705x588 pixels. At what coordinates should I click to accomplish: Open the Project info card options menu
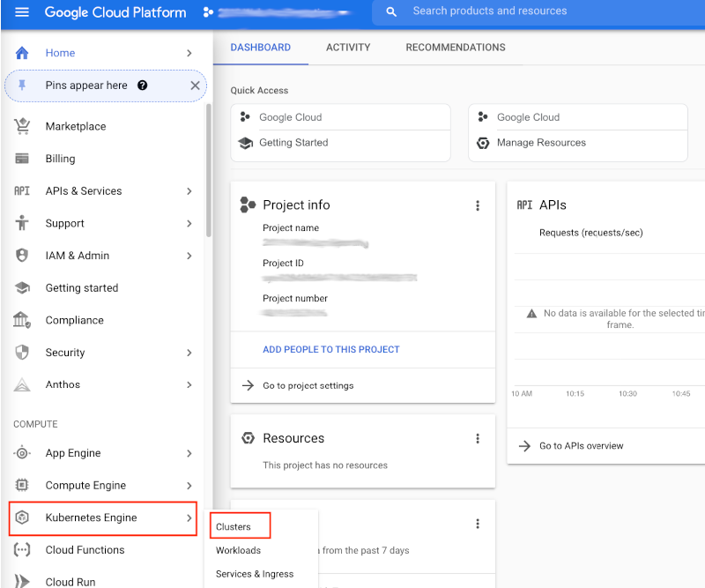click(478, 205)
